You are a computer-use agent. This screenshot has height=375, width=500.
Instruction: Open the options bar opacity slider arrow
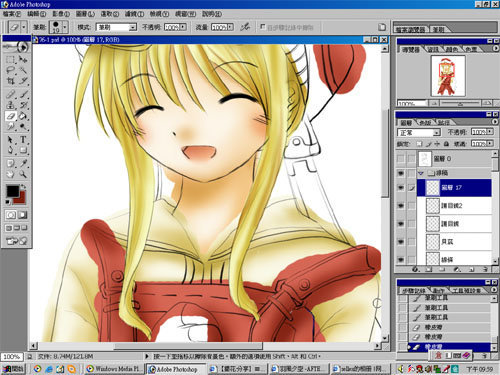183,27
